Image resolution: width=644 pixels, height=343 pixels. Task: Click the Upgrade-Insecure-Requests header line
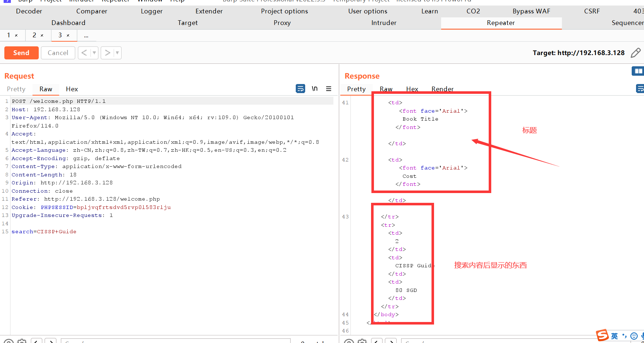click(62, 215)
